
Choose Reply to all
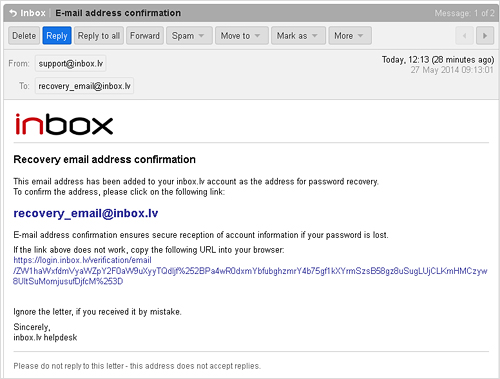[99, 36]
